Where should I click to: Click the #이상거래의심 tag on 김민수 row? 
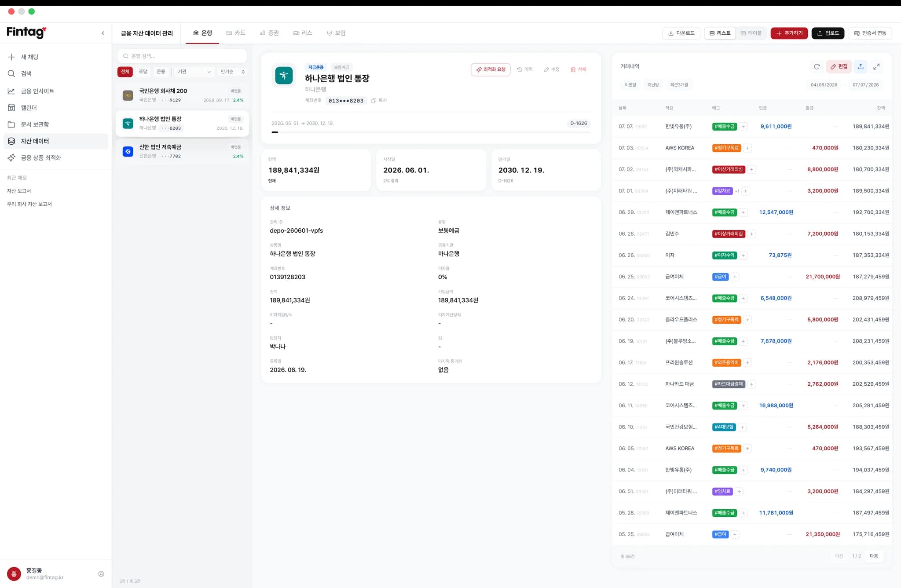[x=729, y=234]
